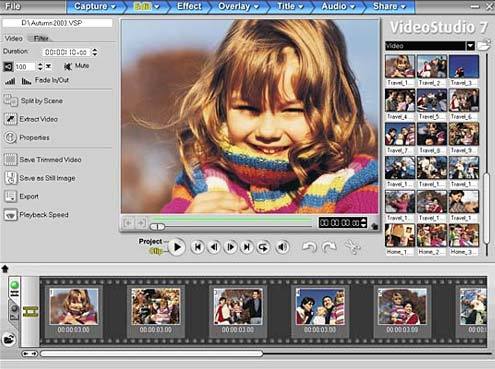
Task: Click the Mark-in bracket button under preview
Action: [128, 223]
